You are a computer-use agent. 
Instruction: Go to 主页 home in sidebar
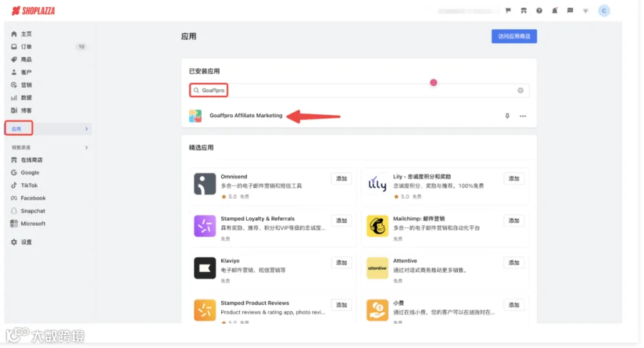point(26,34)
